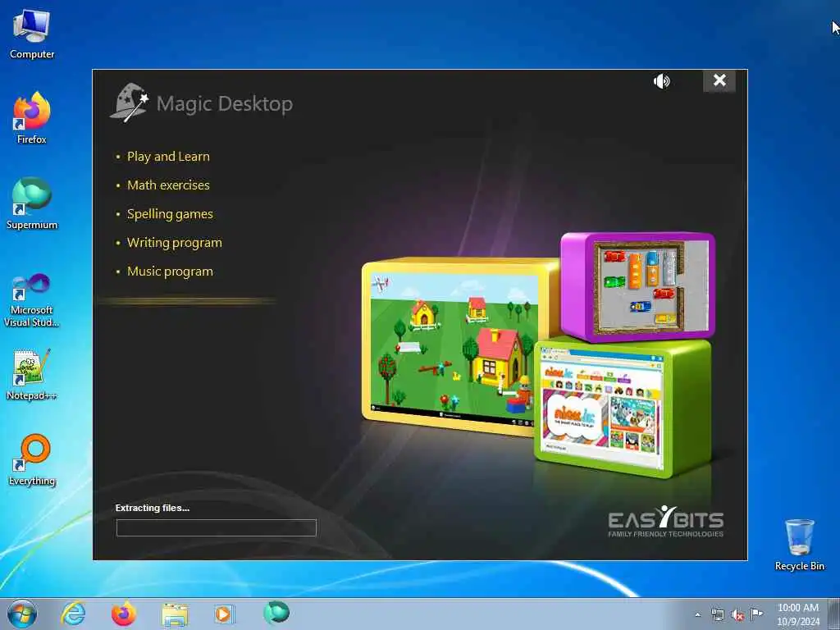Select the Microsoft Visual Studio desktop shortcut
The image size is (840, 630).
pos(32,300)
